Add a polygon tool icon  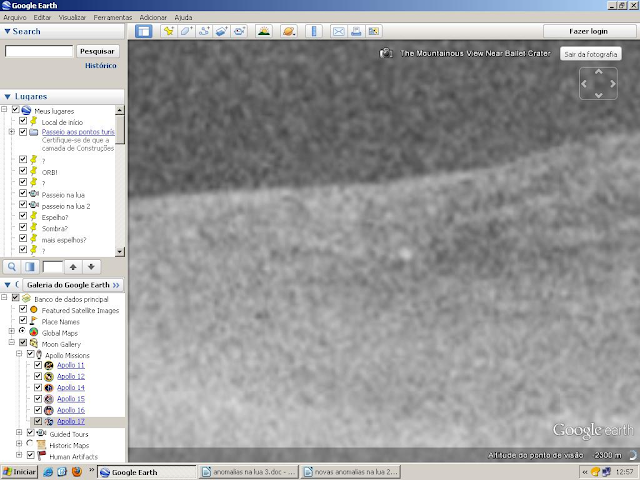186,31
